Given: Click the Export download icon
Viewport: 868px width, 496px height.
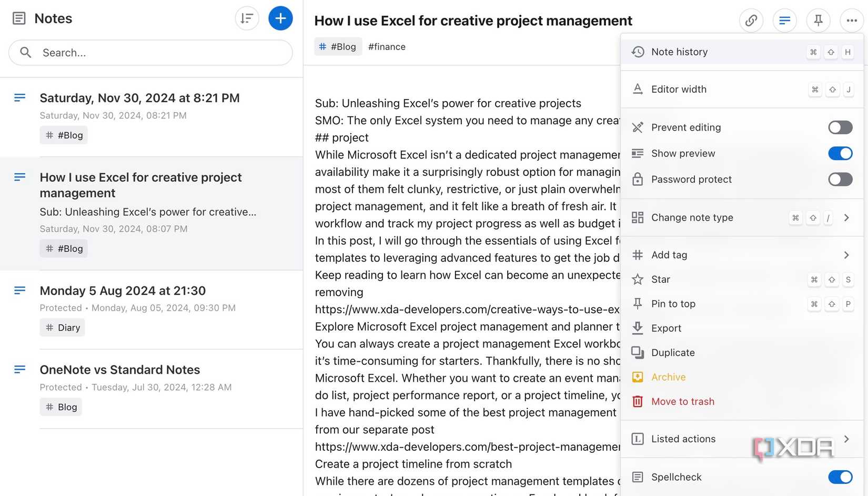Looking at the screenshot, I should [x=638, y=328].
